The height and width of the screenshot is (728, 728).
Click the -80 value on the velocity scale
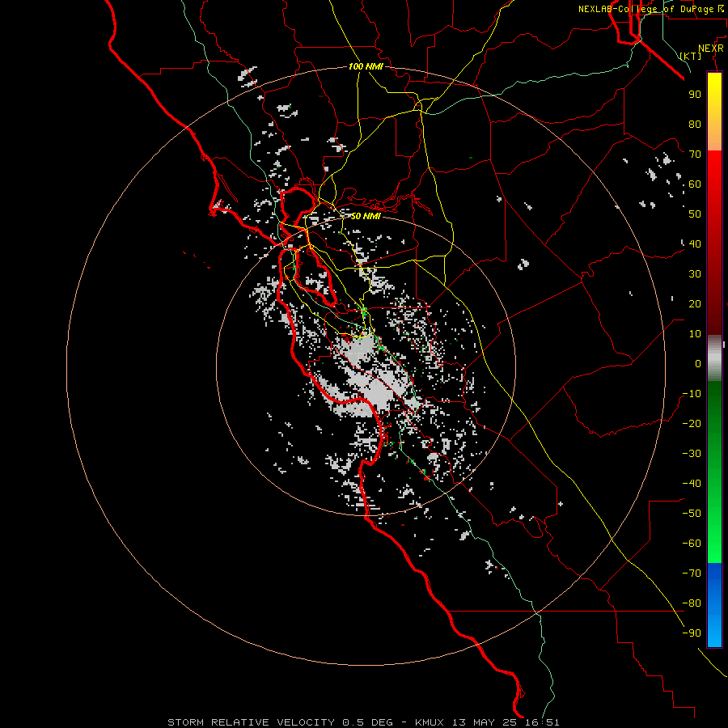692,603
